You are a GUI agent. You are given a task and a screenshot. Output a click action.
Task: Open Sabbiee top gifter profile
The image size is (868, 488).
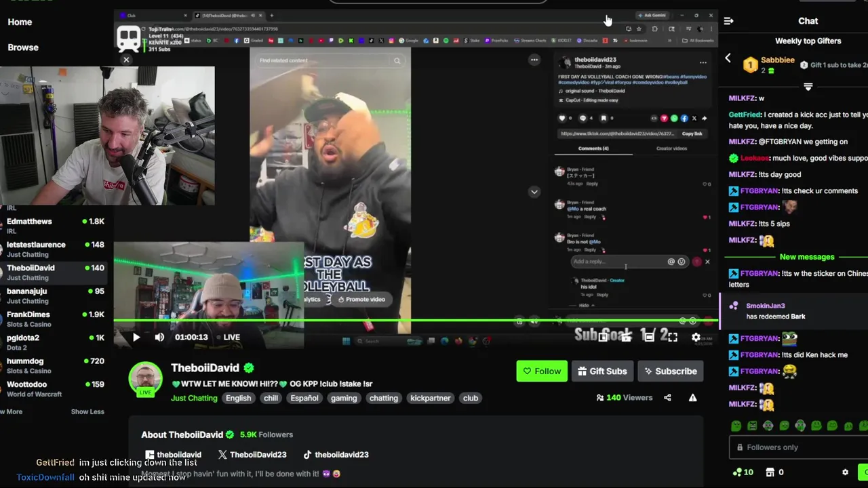click(777, 60)
